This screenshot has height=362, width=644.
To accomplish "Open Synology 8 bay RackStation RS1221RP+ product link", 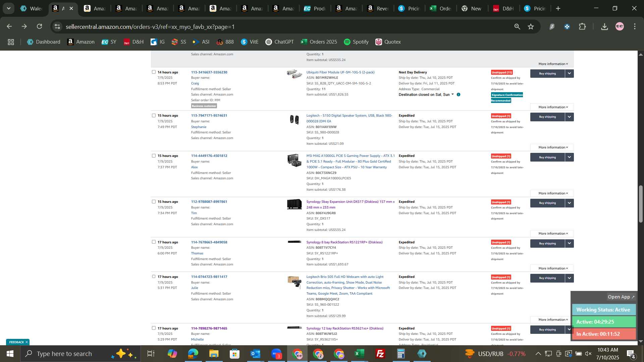I will pos(344,242).
